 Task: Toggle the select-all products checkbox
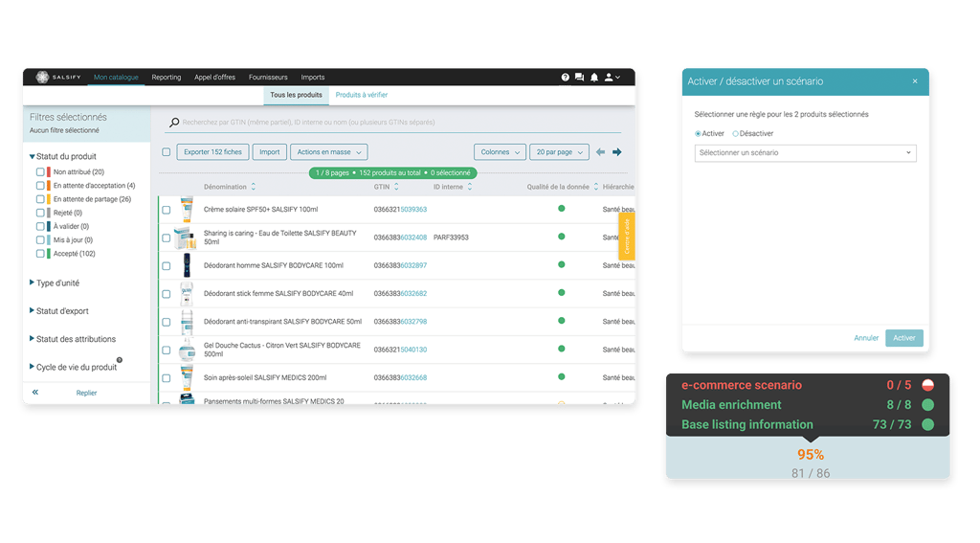(x=167, y=152)
